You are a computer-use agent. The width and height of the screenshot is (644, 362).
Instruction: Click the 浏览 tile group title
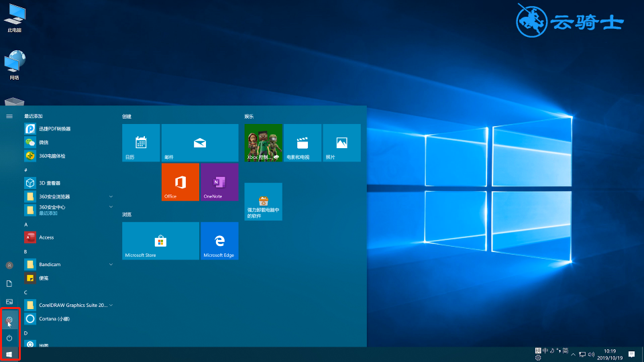coord(127,215)
